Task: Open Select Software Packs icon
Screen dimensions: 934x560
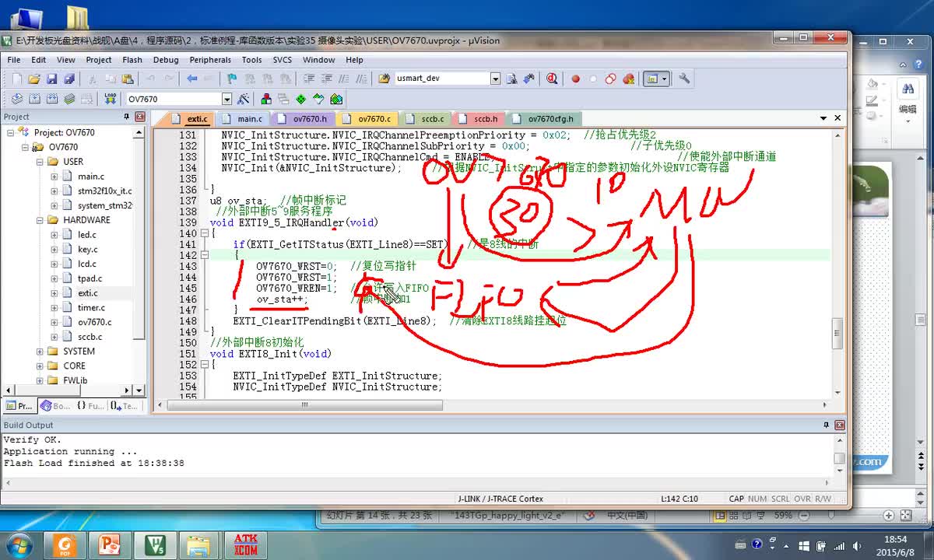Action: point(318,99)
